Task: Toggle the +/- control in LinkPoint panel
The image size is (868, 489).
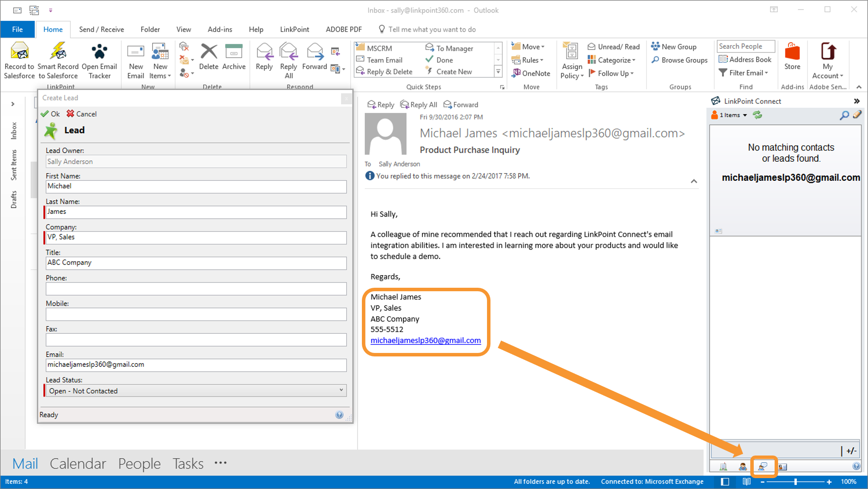Action: [x=851, y=451]
